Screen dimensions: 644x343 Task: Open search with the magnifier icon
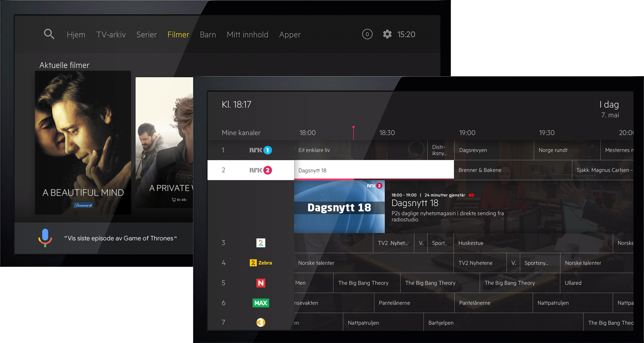pos(49,34)
